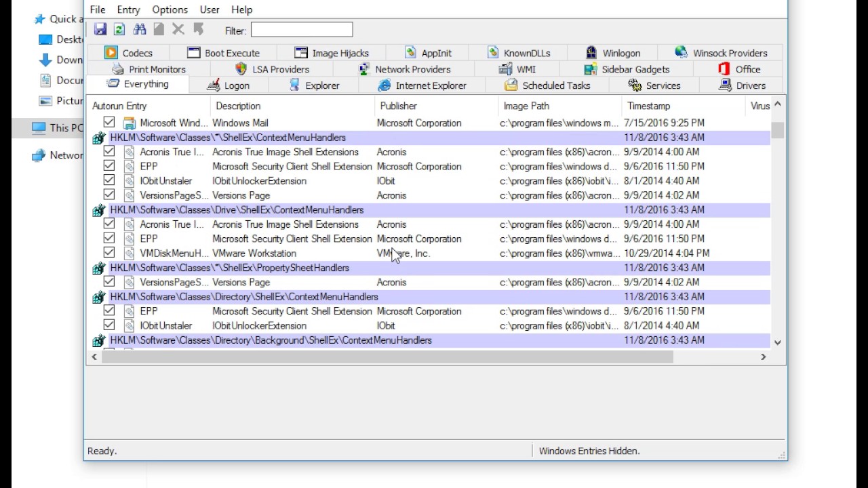Click the horizontal scrollbar left arrow
The width and height of the screenshot is (868, 488).
tap(94, 357)
